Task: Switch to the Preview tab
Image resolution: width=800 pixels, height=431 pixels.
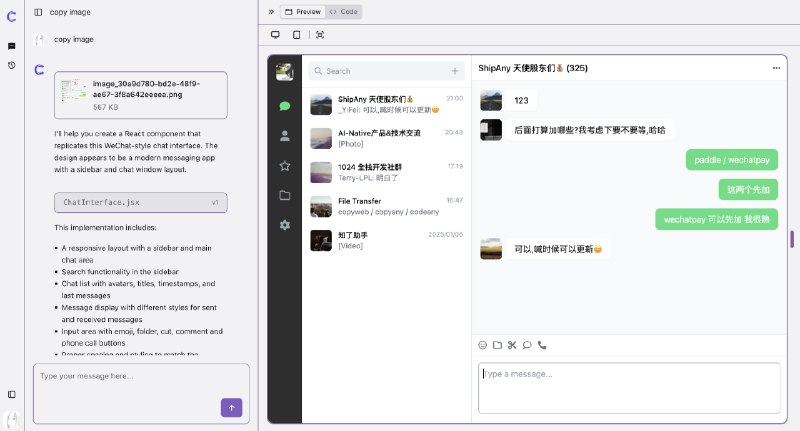Action: point(303,12)
